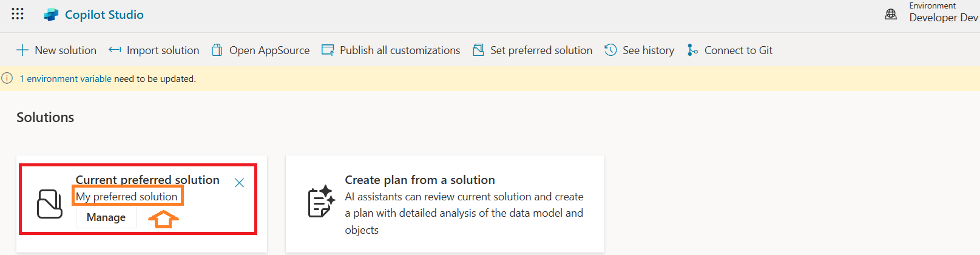Open 'Create plan from a solution' card title
980x255 pixels.
tap(419, 180)
